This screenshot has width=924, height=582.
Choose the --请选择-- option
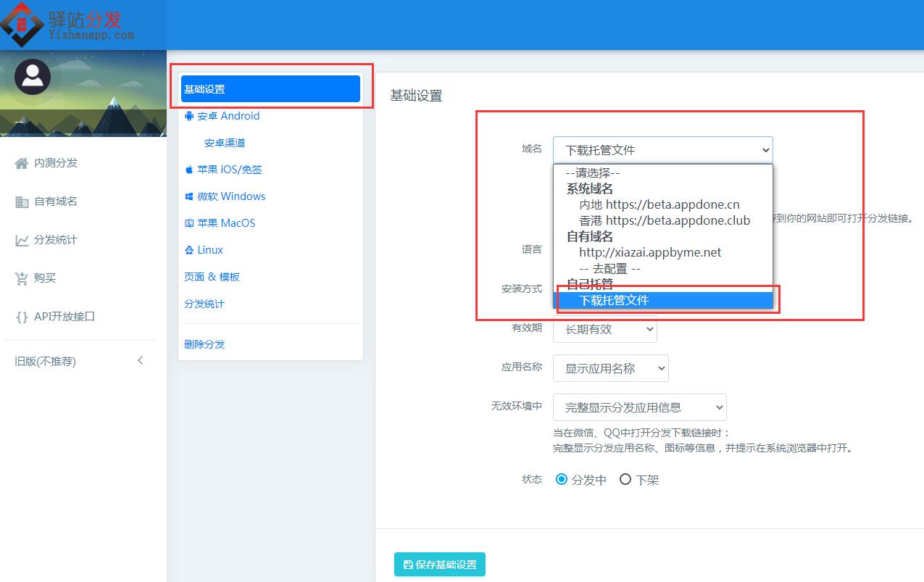coord(663,173)
